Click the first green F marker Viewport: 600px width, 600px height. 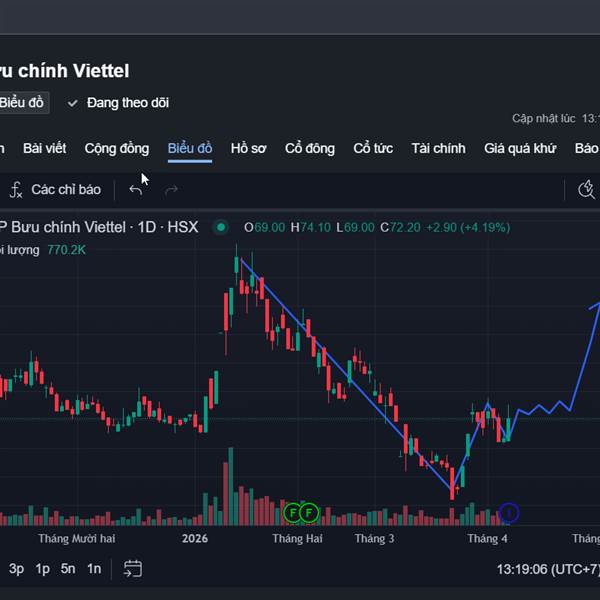point(293,512)
